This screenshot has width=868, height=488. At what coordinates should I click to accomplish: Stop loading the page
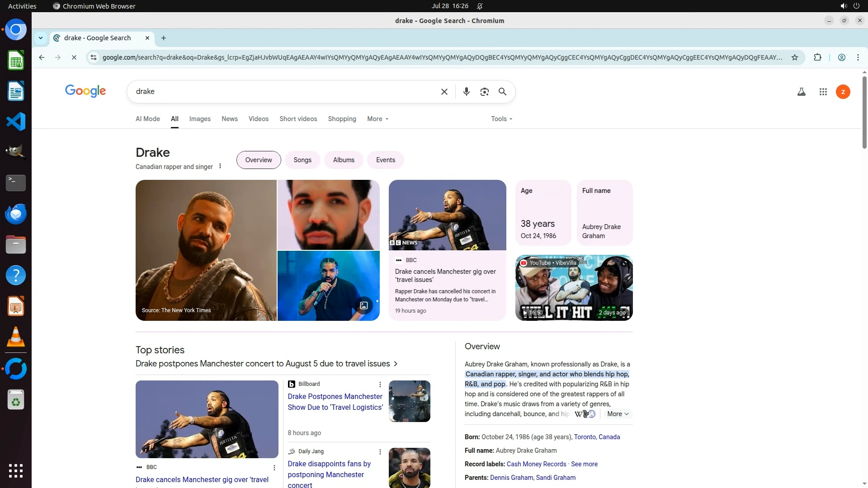pyautogui.click(x=74, y=57)
